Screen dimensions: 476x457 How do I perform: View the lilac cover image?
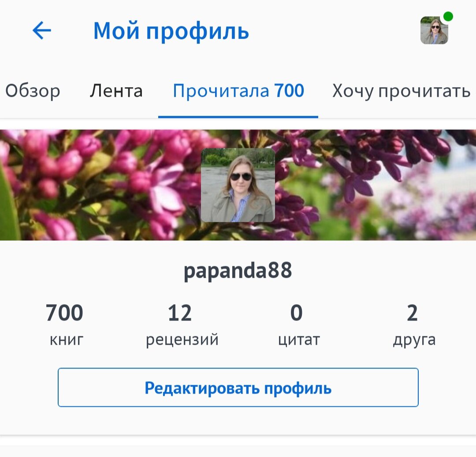(x=88, y=176)
